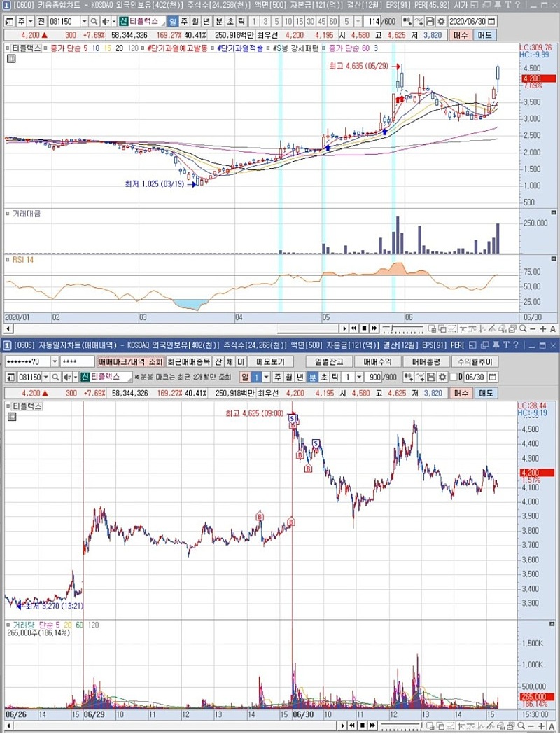Image resolution: width=560 pixels, height=734 pixels.
Task: Select the 일 toggle in bottom chart toolbar
Action: coord(245,378)
